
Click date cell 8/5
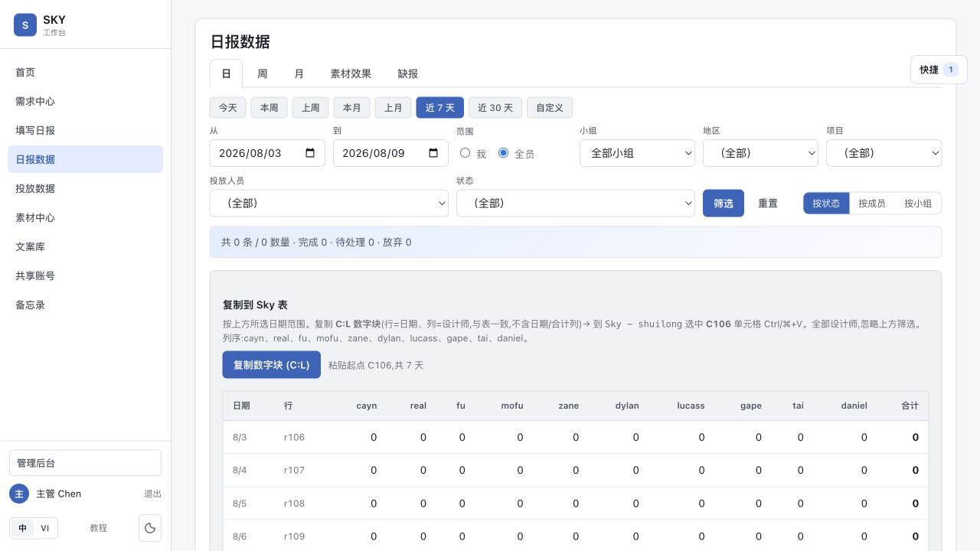pyautogui.click(x=240, y=504)
